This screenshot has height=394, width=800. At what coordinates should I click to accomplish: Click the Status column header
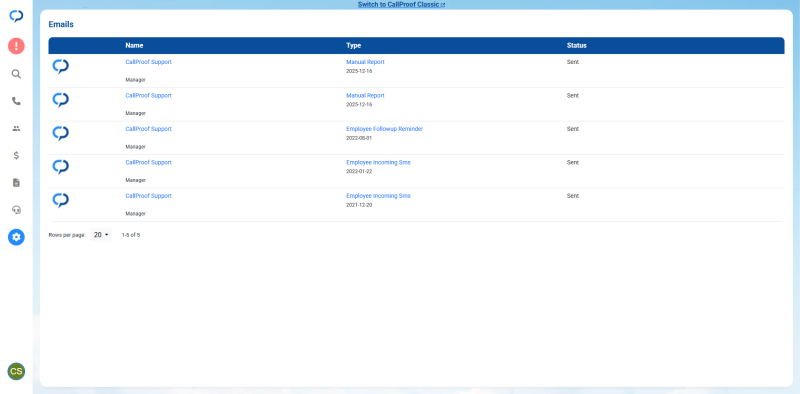tap(577, 45)
